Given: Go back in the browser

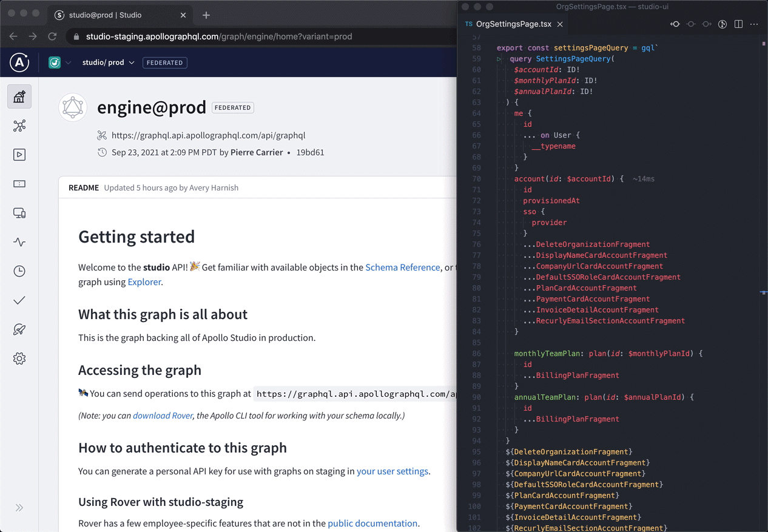Looking at the screenshot, I should click(x=13, y=36).
